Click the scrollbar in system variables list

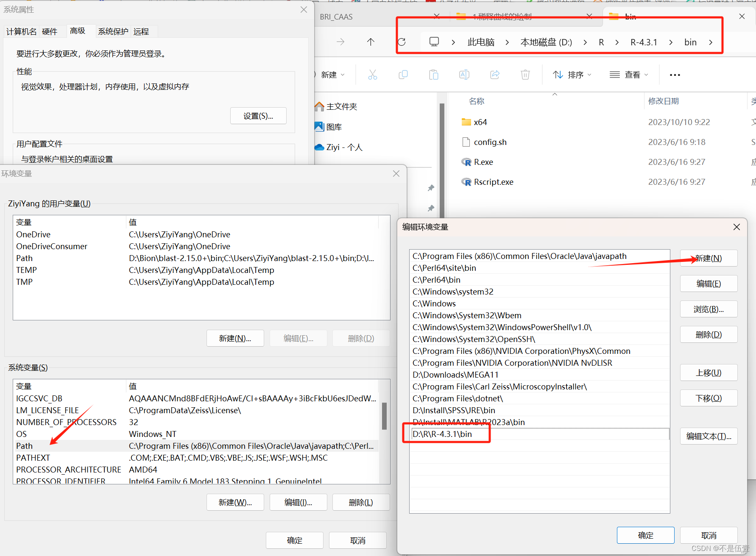point(385,417)
